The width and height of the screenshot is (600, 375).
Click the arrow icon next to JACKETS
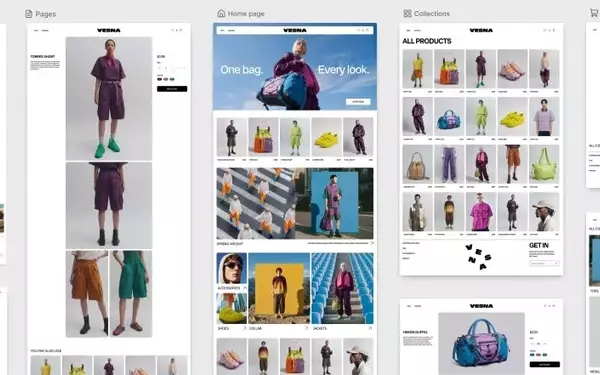(x=370, y=328)
